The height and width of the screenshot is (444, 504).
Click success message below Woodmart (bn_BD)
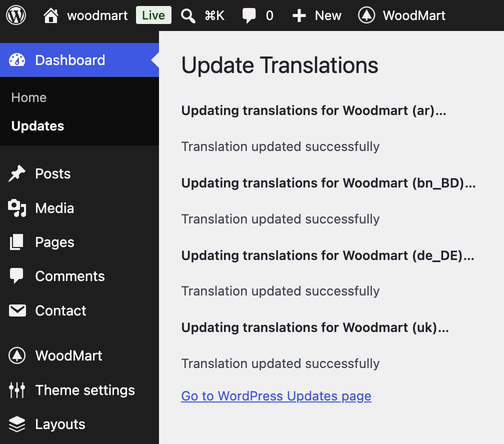(x=280, y=219)
